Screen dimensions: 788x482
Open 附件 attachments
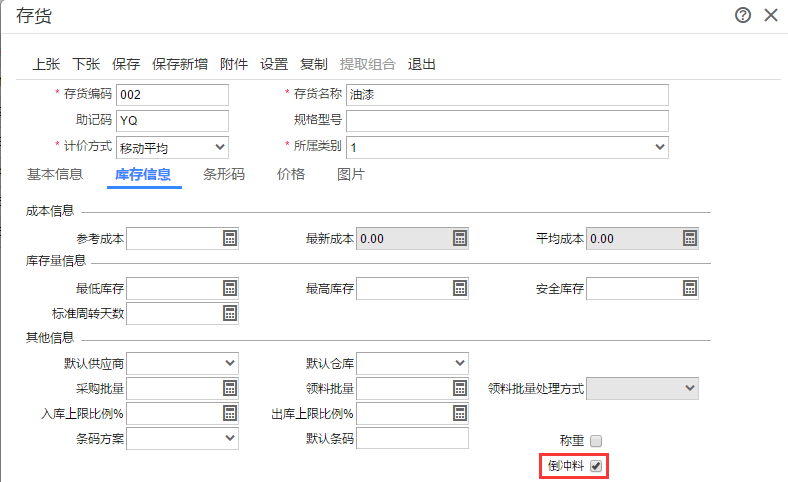click(x=234, y=64)
